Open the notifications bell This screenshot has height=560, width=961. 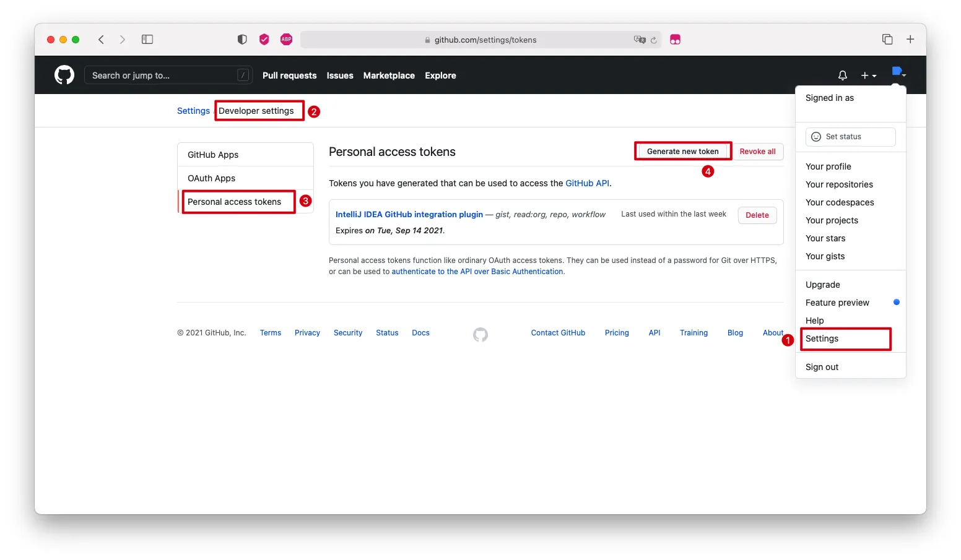pyautogui.click(x=842, y=75)
